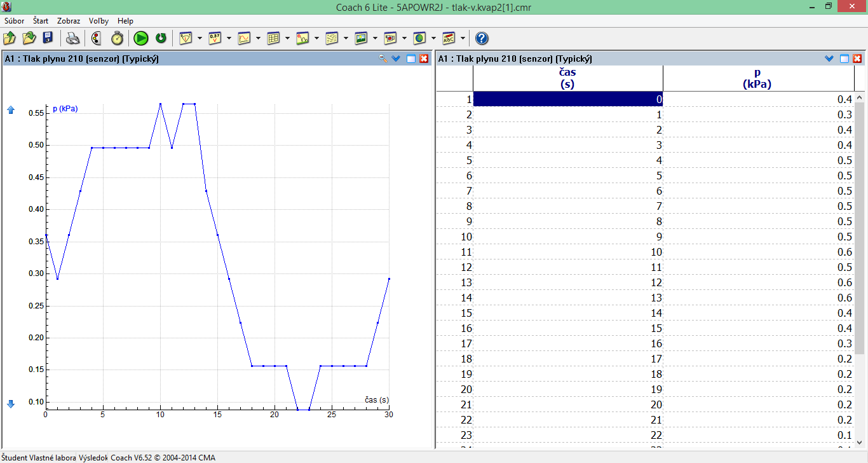Viewport: 868px width, 463px height.
Task: Select table row number 23
Action: pos(454,435)
